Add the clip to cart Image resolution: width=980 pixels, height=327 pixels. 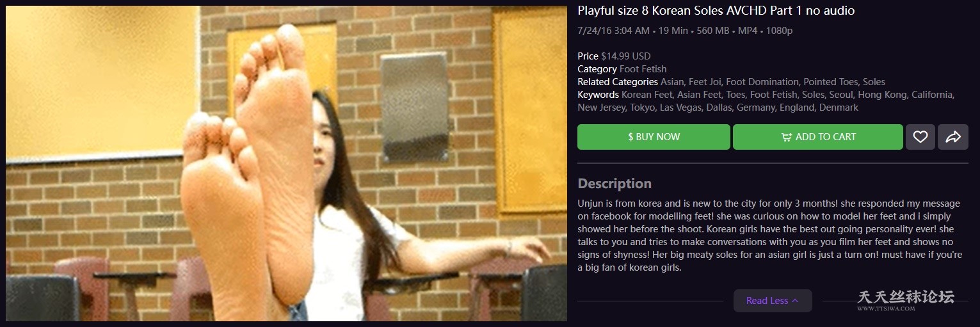click(x=818, y=137)
